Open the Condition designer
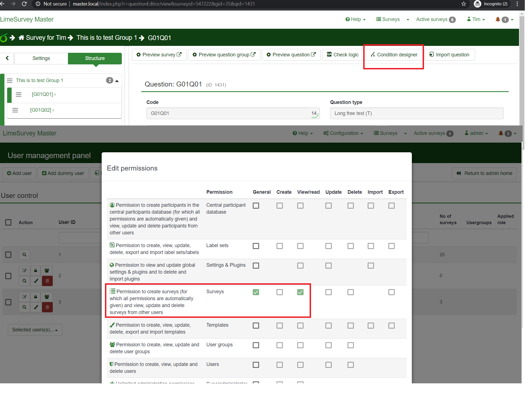This screenshot has width=532, height=398. (394, 55)
